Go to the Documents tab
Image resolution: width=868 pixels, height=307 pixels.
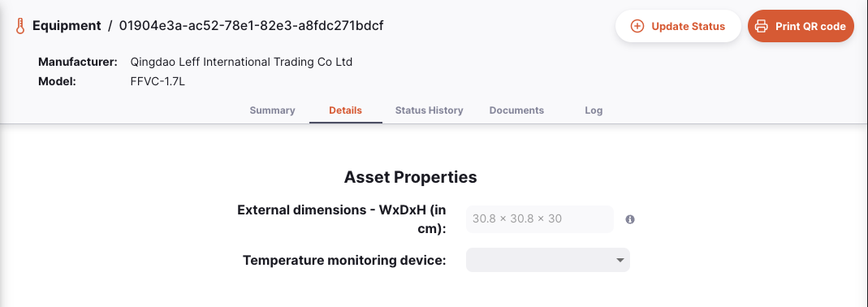pyautogui.click(x=516, y=110)
